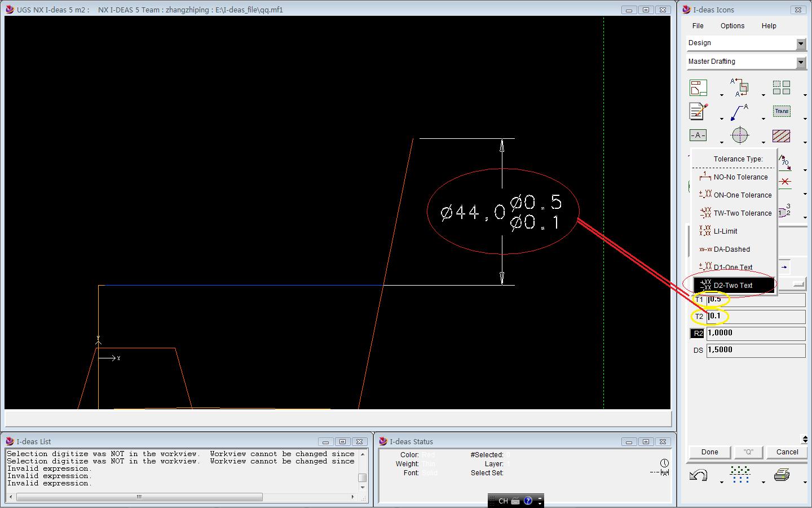The height and width of the screenshot is (508, 812).
Task: Click the "Q" button
Action: coord(748,452)
